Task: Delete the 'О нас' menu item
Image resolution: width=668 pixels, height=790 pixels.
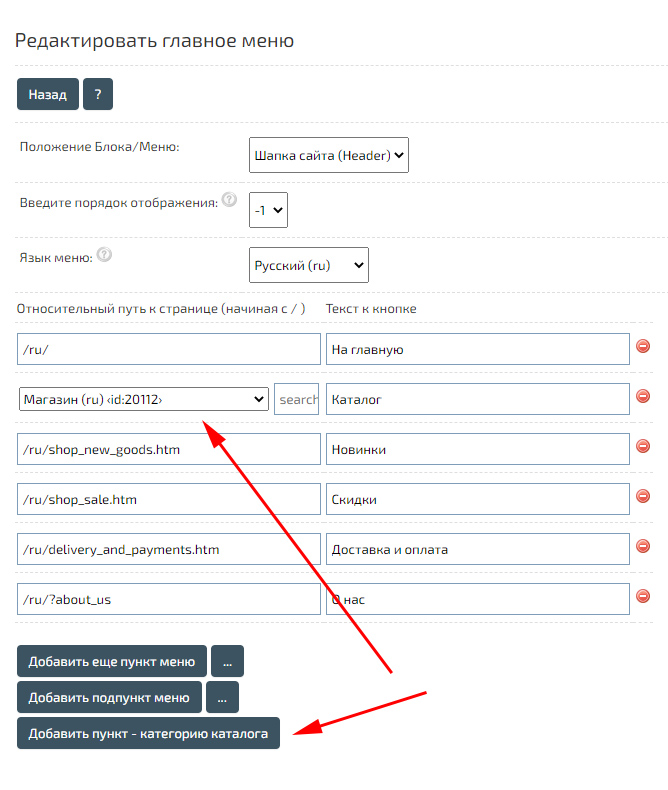Action: 643,596
